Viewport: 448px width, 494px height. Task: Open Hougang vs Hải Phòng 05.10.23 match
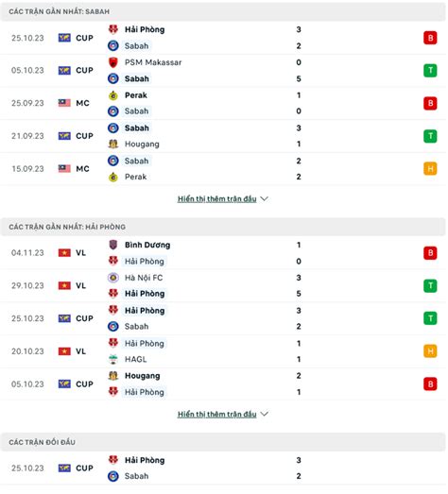click(x=223, y=384)
